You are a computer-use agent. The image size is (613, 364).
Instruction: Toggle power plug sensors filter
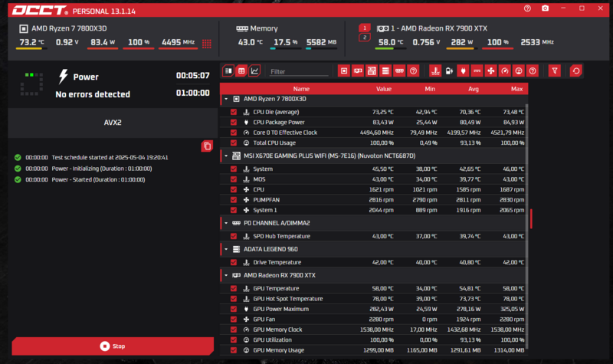pyautogui.click(x=463, y=71)
